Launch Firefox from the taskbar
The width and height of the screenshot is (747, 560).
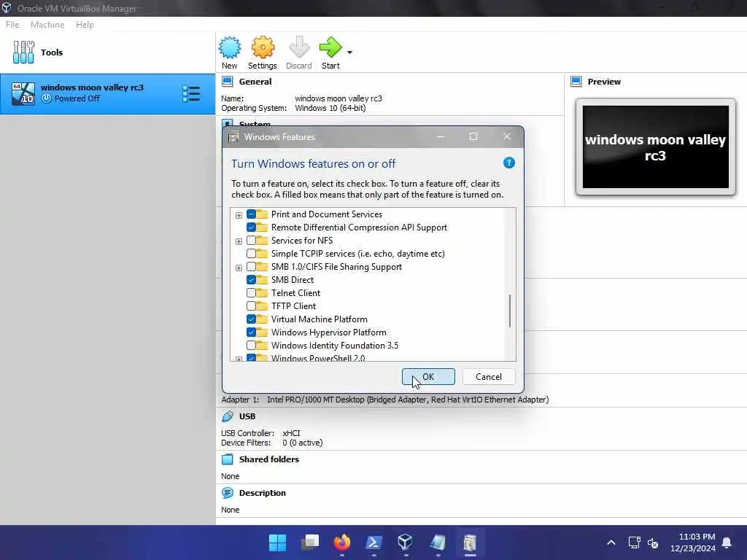pos(341,542)
